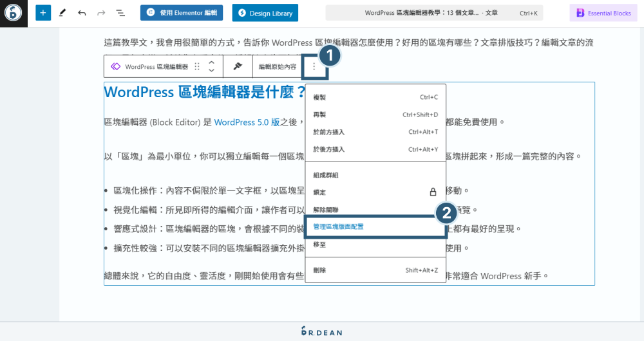Image resolution: width=644 pixels, height=341 pixels.
Task: Click the pin icon in the block toolbar
Action: tap(238, 66)
